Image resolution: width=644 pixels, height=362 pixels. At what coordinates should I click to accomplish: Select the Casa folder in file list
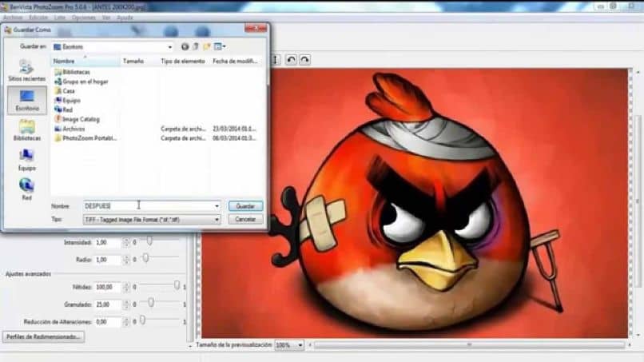point(65,91)
